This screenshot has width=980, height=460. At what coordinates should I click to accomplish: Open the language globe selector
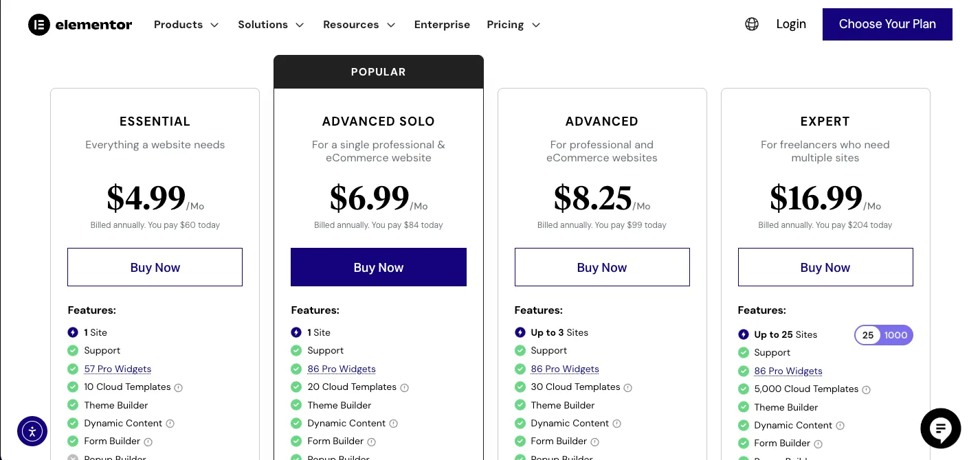(752, 24)
